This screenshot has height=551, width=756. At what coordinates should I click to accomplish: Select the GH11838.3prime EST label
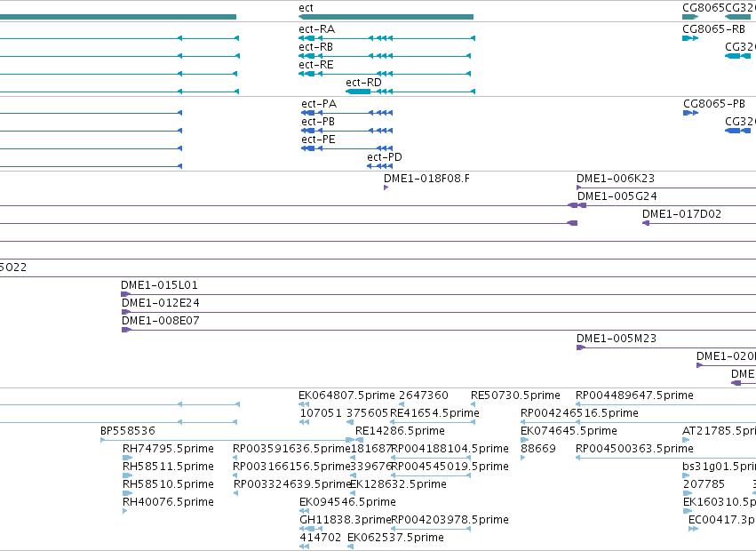click(x=346, y=520)
